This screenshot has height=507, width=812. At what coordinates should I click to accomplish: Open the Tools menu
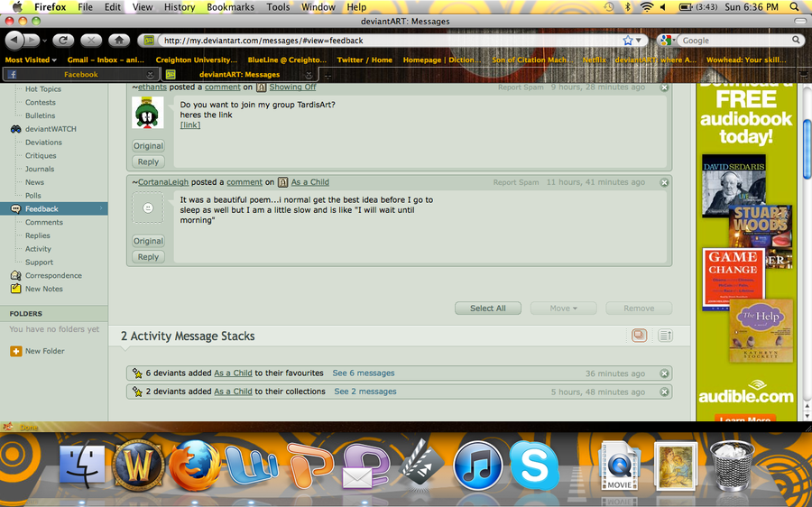coord(278,6)
